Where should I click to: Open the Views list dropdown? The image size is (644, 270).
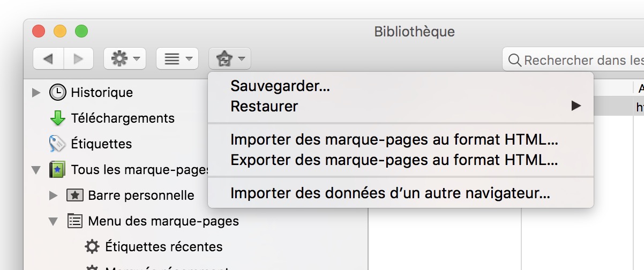[x=177, y=59]
